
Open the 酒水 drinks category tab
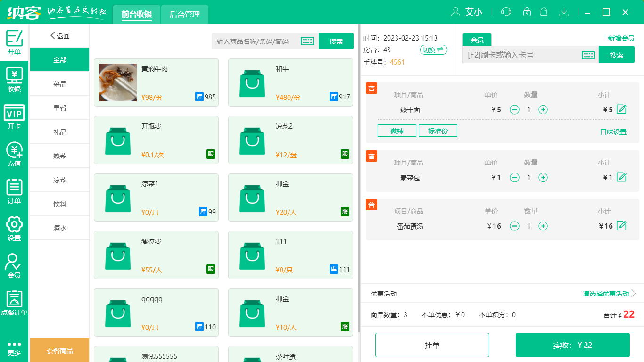pos(59,228)
